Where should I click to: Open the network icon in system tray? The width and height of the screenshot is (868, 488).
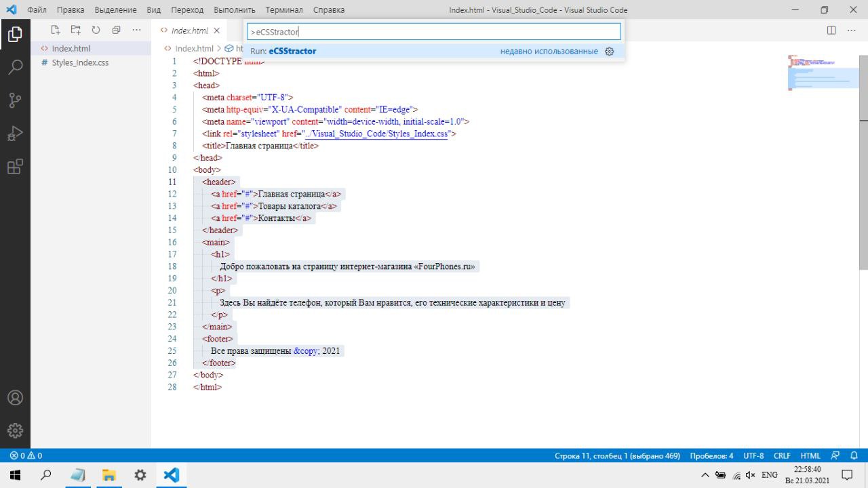(x=736, y=475)
